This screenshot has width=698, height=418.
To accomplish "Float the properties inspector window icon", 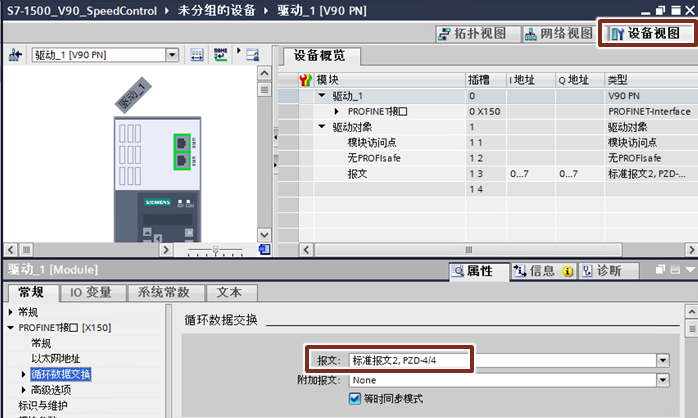I will 660,269.
